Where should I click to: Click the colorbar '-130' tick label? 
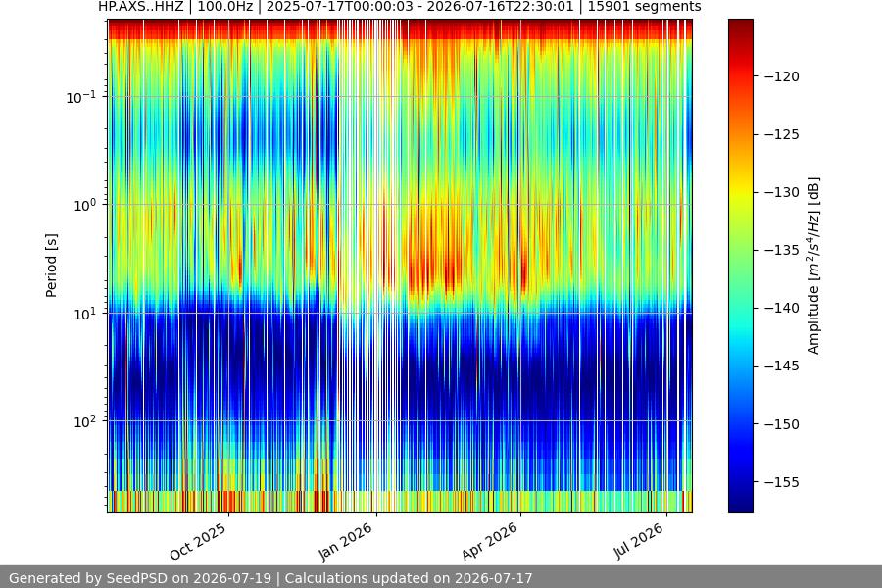click(781, 192)
